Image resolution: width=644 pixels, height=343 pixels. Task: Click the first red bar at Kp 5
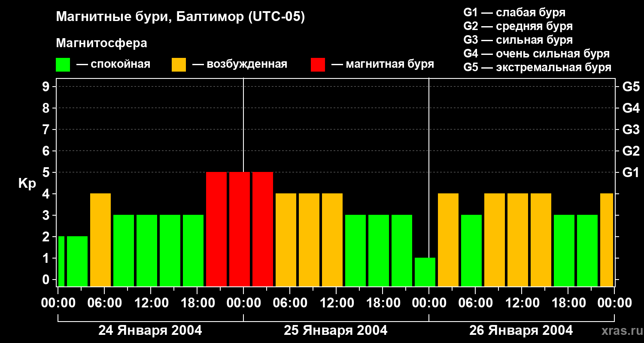click(216, 229)
